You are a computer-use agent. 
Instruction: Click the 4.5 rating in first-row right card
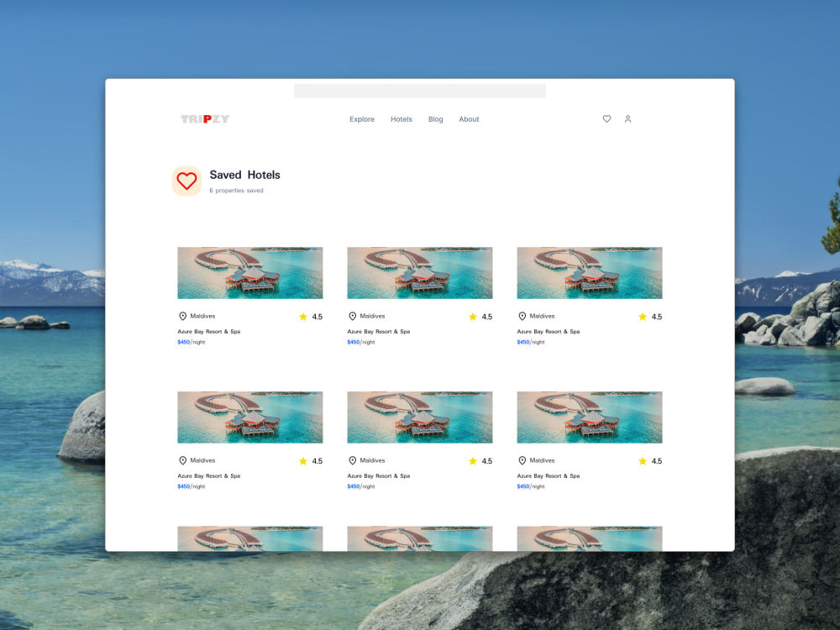[x=658, y=317]
